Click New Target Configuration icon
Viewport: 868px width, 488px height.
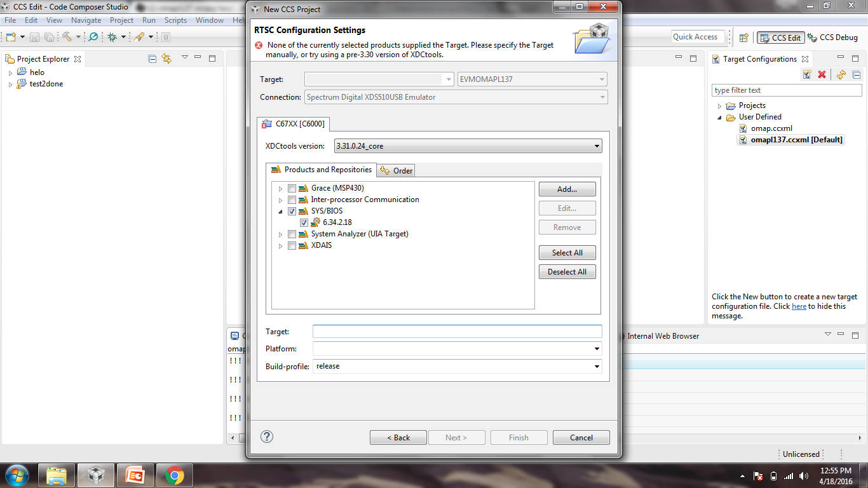pos(806,74)
